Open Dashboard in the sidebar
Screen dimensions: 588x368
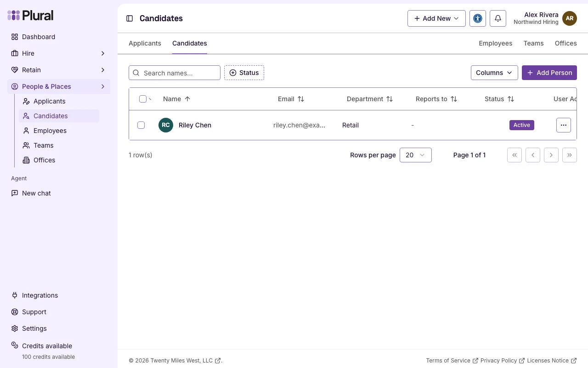59,37
